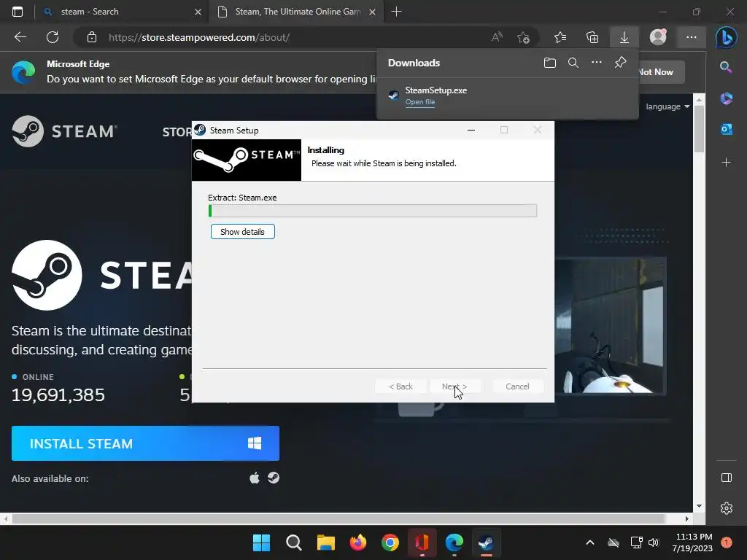Add a sidebar app with plus

[726, 163]
